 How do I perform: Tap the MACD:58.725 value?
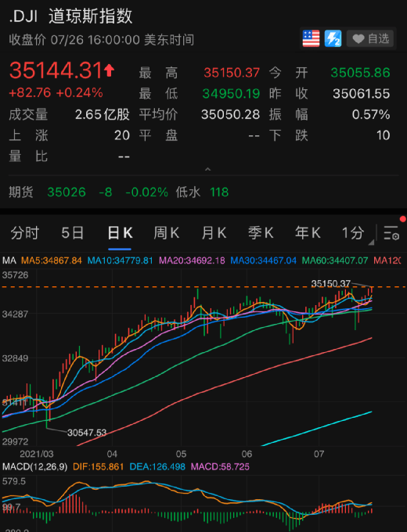pyautogui.click(x=220, y=467)
